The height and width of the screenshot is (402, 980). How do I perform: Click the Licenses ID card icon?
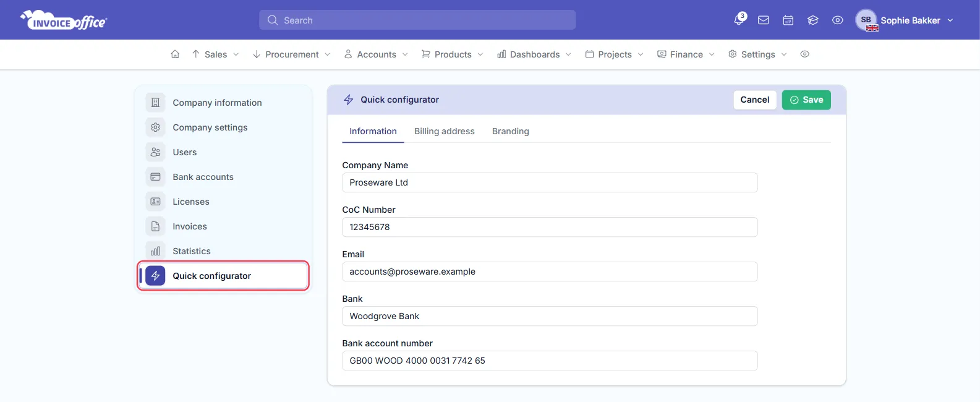coord(155,202)
